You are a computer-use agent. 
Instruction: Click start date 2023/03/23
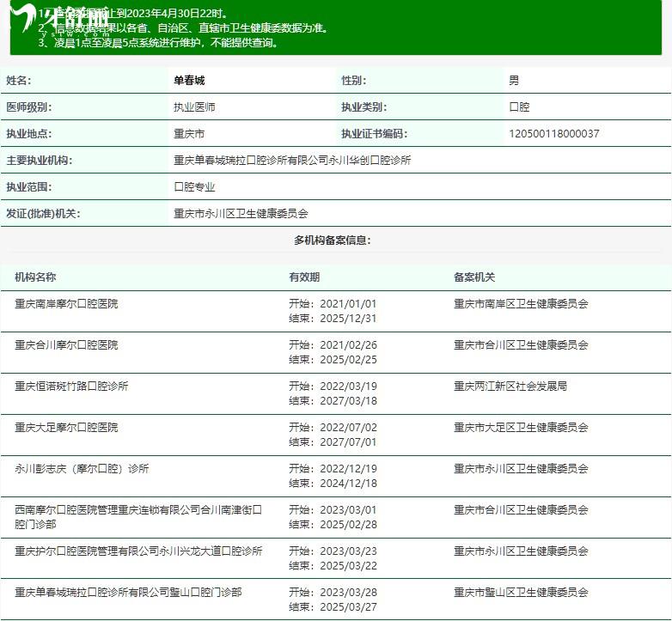coord(348,551)
